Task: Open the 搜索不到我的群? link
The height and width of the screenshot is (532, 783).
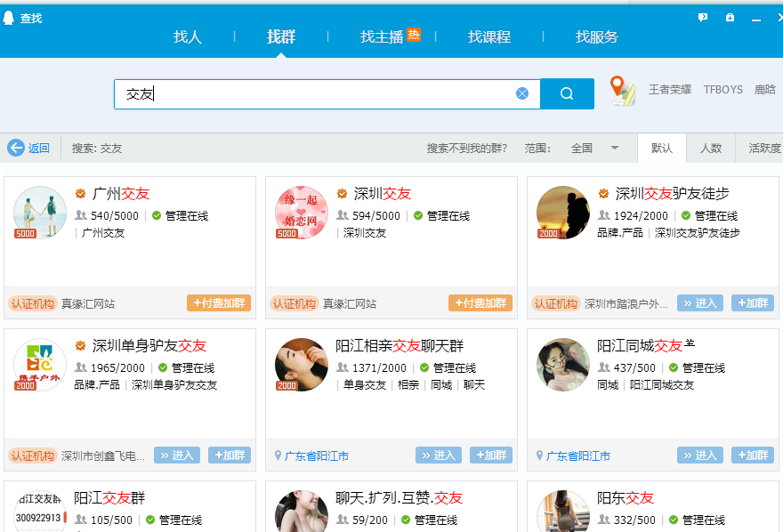Action: [x=467, y=149]
